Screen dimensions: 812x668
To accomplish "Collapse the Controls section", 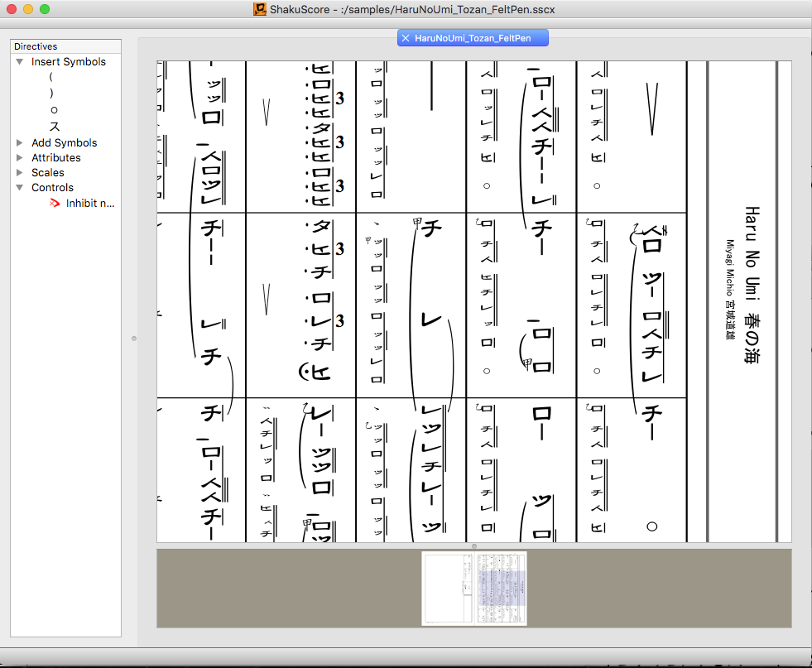I will (20, 187).
